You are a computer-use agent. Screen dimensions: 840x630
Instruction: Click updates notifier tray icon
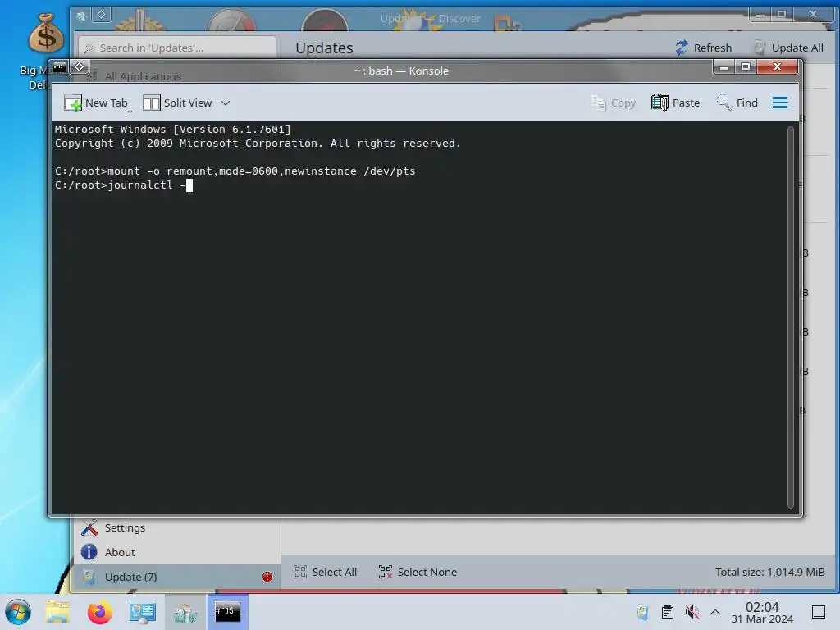pos(642,612)
